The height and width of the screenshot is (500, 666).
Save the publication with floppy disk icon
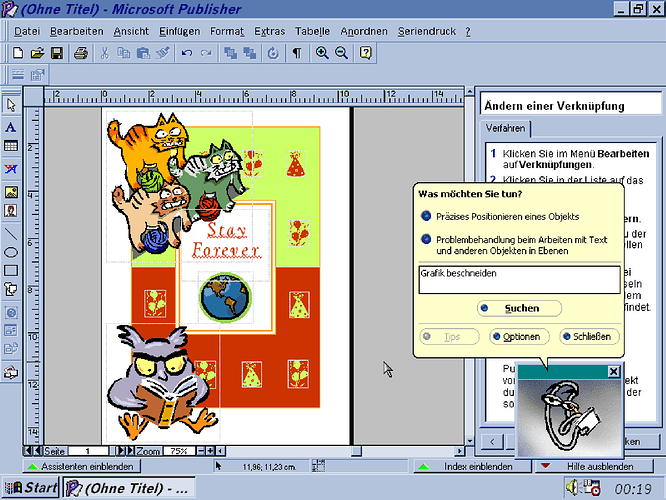coord(57,53)
